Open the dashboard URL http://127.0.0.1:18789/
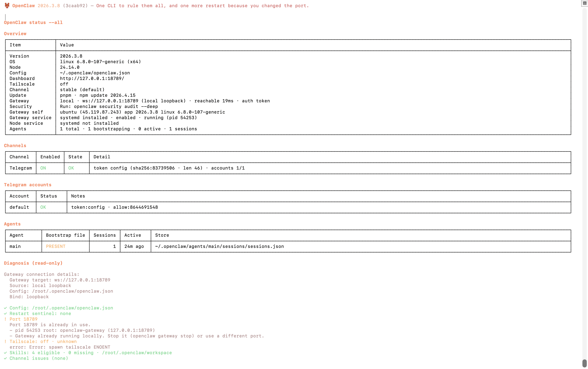588x369 pixels. pyautogui.click(x=92, y=79)
